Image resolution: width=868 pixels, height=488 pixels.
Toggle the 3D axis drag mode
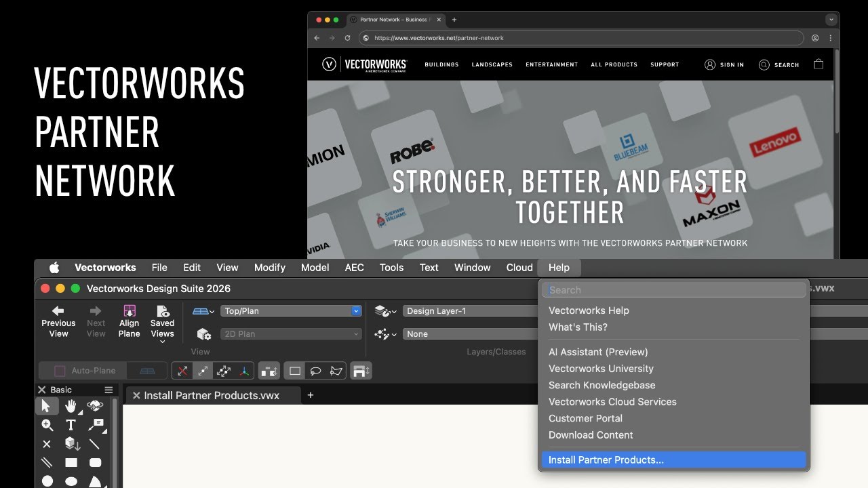(244, 371)
